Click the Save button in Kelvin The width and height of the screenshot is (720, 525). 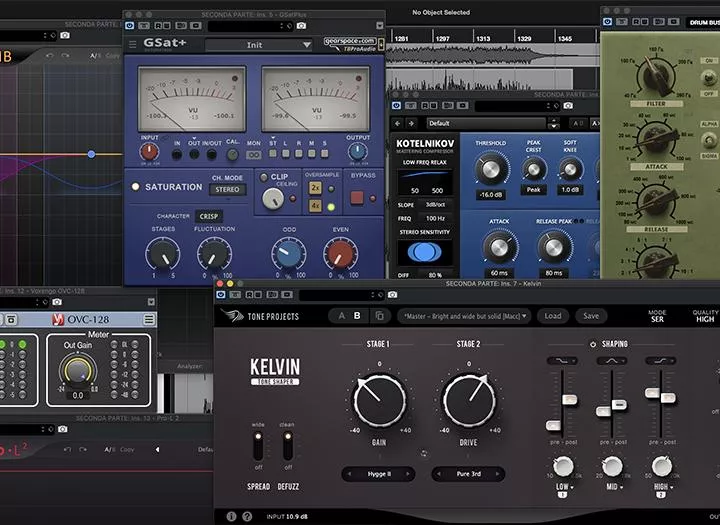pyautogui.click(x=591, y=316)
